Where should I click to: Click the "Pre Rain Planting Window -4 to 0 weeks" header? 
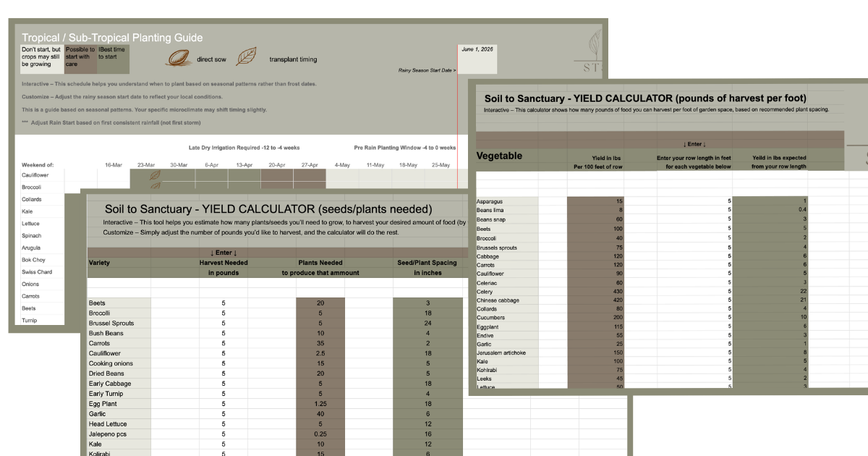[404, 146]
